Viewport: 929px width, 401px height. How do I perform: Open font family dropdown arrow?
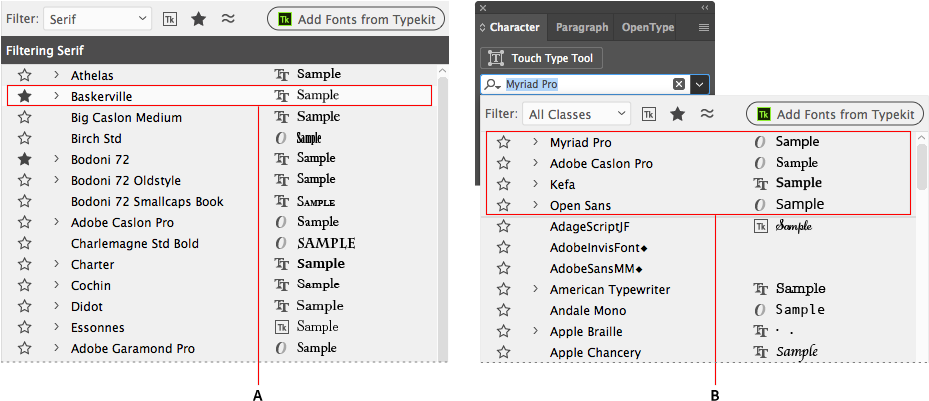[700, 85]
